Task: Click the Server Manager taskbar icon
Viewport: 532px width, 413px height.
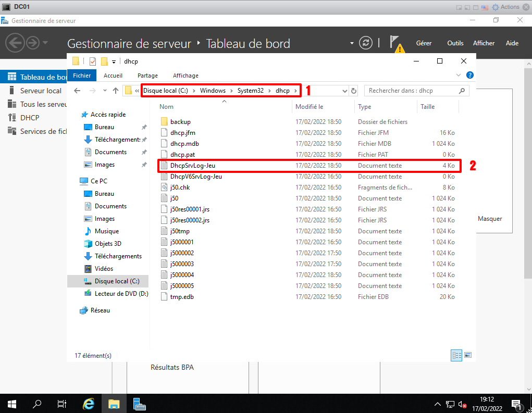Action: (139, 404)
